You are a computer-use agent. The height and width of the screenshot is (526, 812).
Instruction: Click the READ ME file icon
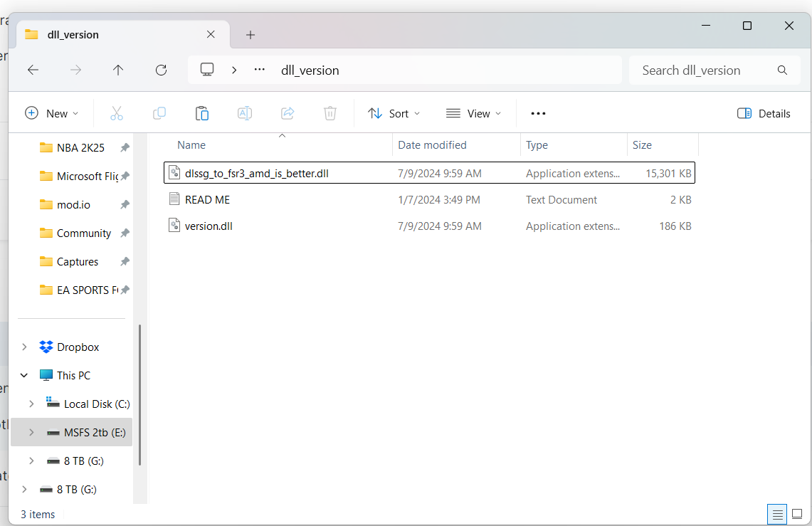(x=174, y=199)
